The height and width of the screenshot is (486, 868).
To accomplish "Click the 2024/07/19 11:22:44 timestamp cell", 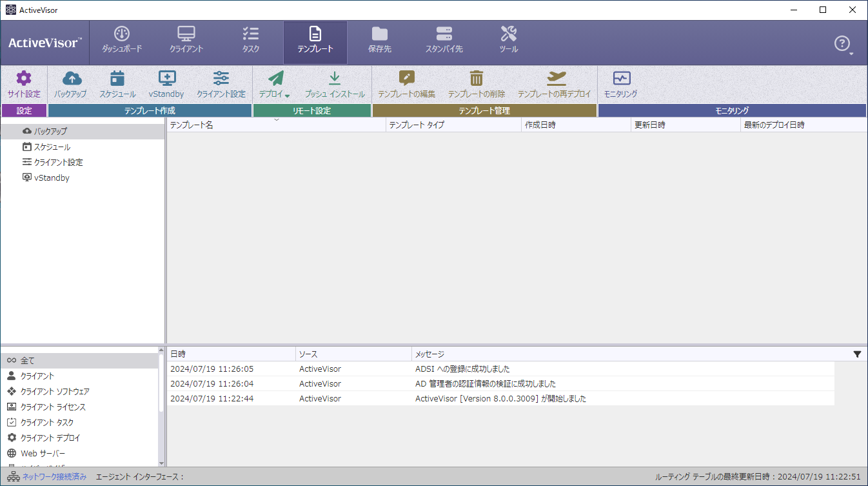I will (212, 398).
